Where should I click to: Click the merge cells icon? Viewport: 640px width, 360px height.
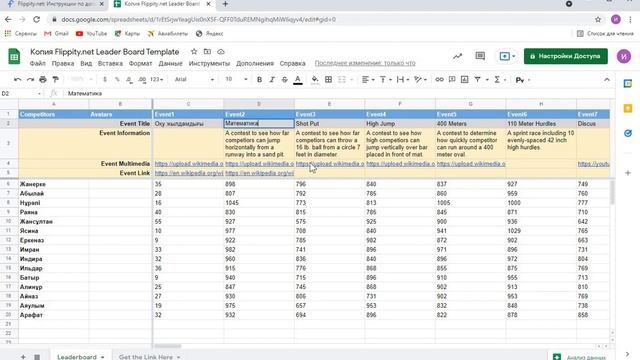pos(342,80)
